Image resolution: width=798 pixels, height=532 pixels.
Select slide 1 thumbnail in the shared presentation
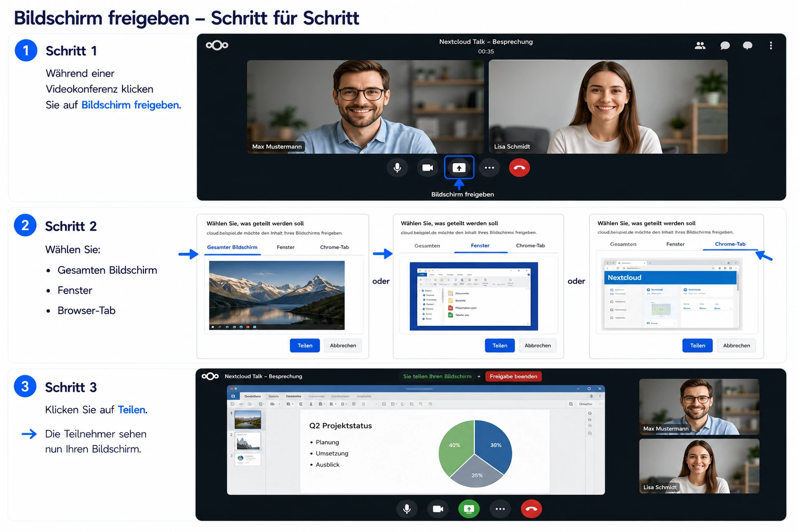pyautogui.click(x=248, y=420)
